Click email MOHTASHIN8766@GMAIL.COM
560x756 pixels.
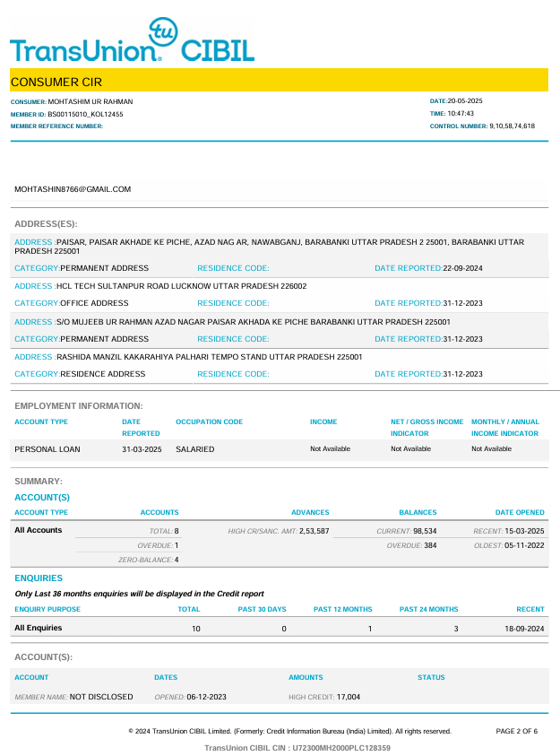click(73, 189)
